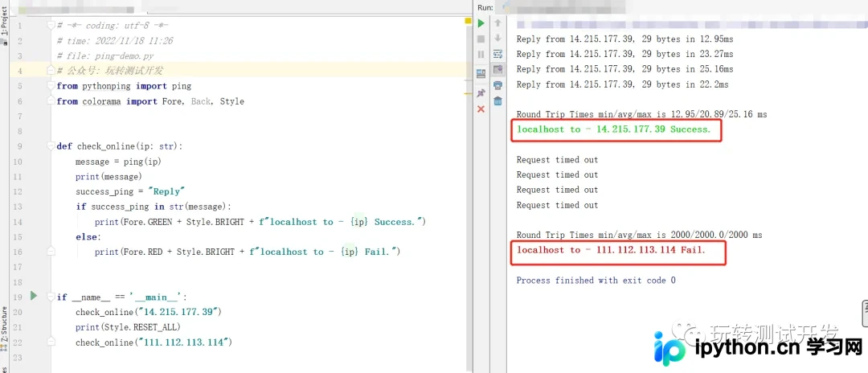Click the 'print(message)' line

pos(109,177)
